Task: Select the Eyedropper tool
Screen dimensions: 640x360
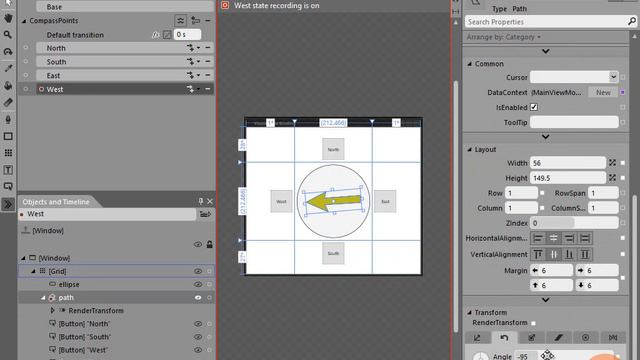Action: pyautogui.click(x=8, y=69)
